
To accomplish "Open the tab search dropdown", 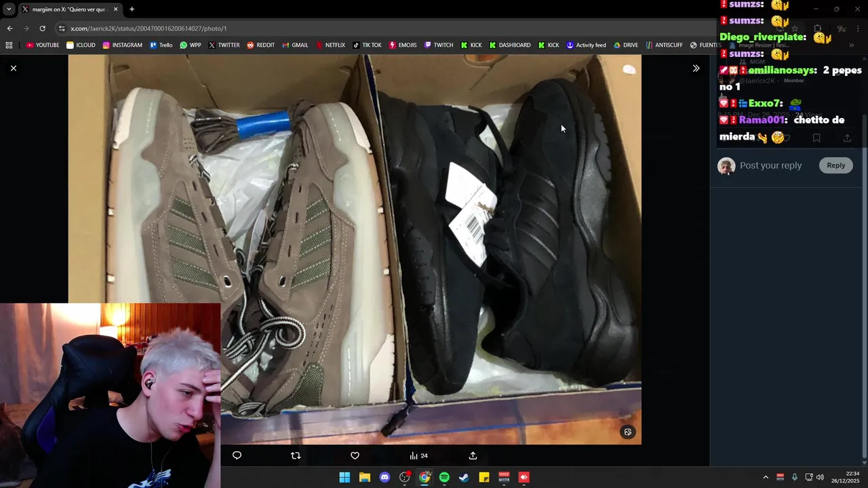I will 9,9.
